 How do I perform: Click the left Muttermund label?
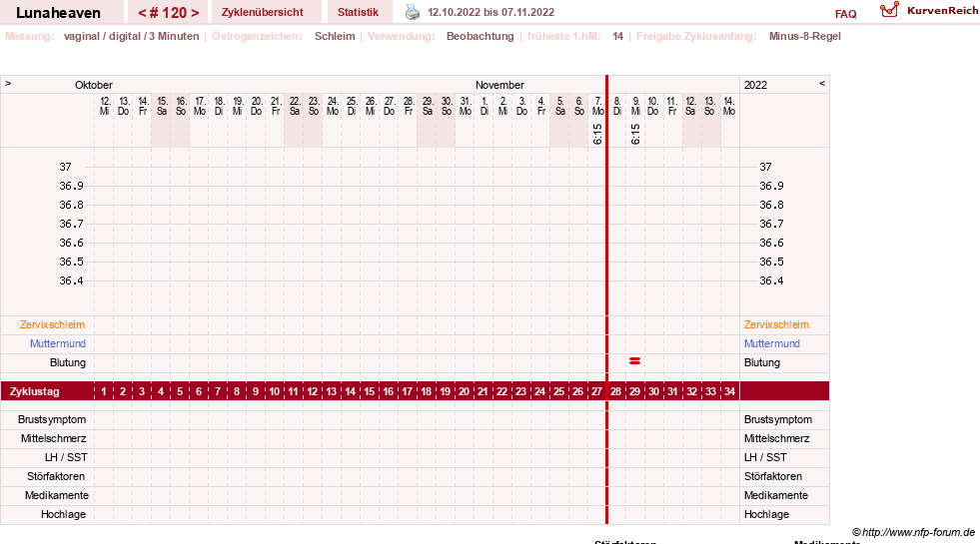tap(58, 343)
